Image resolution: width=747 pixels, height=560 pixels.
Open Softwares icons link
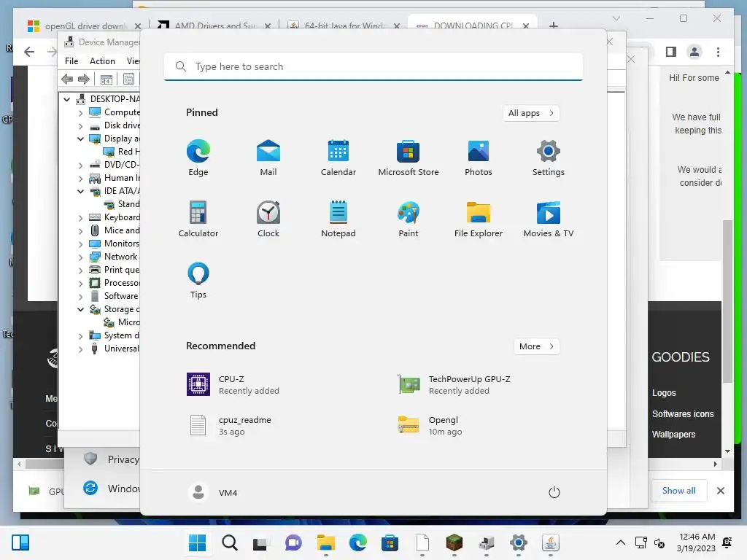tap(683, 414)
